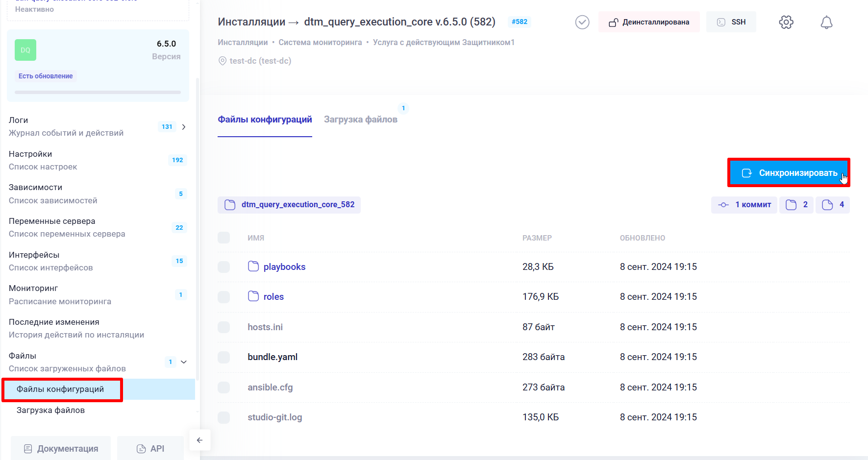Open the SSH terminal button
The image size is (868, 460).
coord(731,22)
